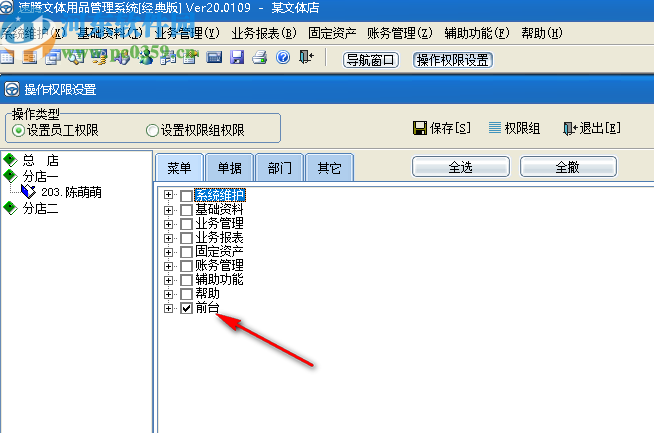
Task: Select the 设置员工权限 radio button
Action: pos(18,131)
